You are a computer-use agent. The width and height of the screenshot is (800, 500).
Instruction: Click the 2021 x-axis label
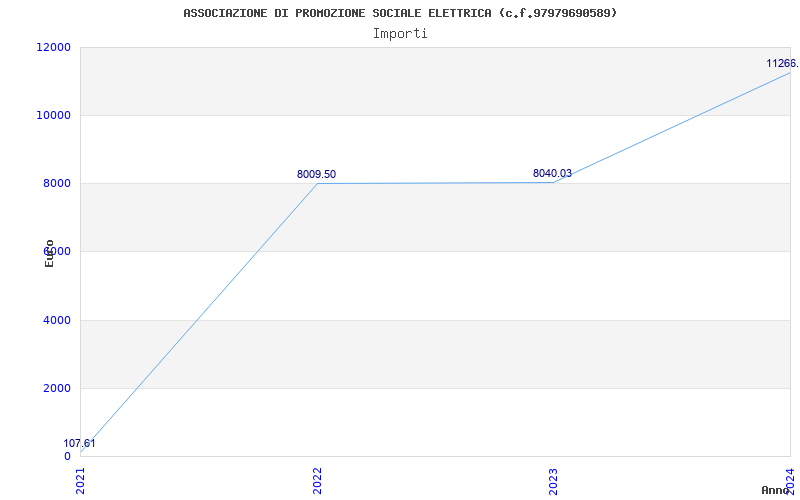click(x=81, y=481)
